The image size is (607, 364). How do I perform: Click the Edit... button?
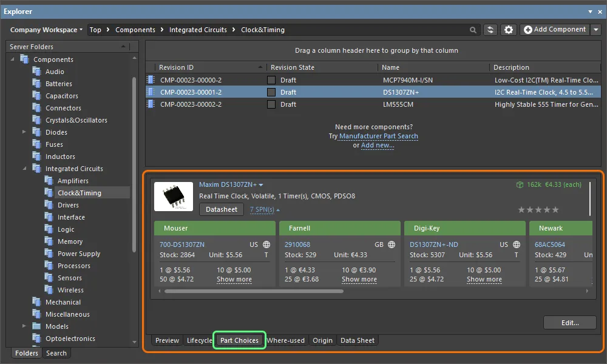[570, 323]
